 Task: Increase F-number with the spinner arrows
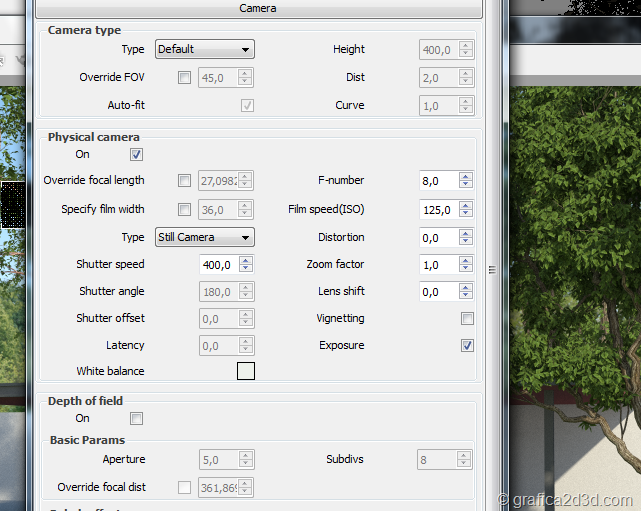coord(466,177)
